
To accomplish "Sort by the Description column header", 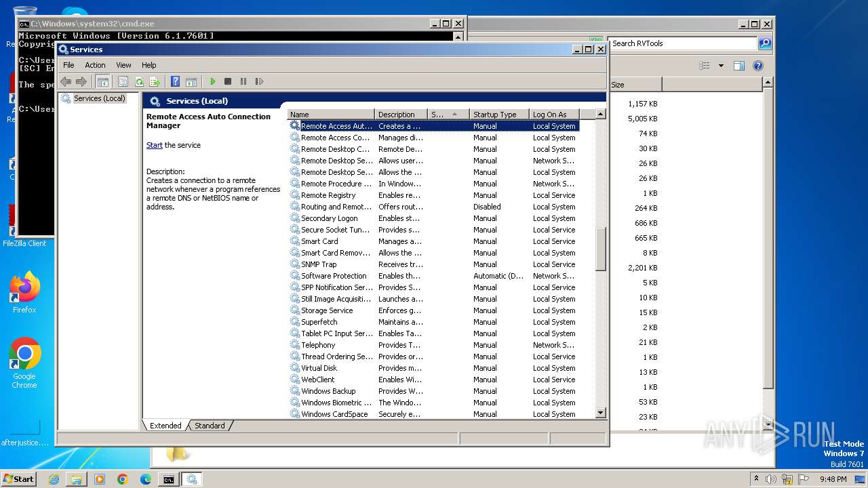I will tap(401, 115).
